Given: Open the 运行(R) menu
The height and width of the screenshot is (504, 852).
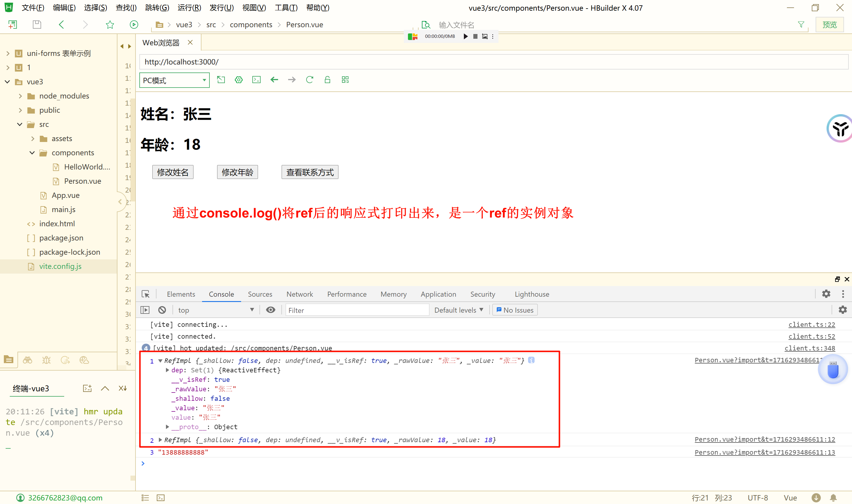Looking at the screenshot, I should [189, 7].
